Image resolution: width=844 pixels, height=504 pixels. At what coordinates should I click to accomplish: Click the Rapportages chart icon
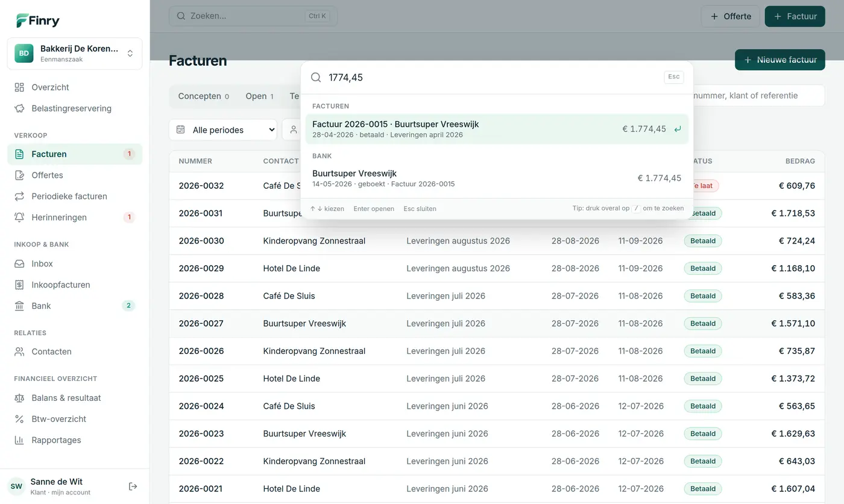click(x=19, y=441)
